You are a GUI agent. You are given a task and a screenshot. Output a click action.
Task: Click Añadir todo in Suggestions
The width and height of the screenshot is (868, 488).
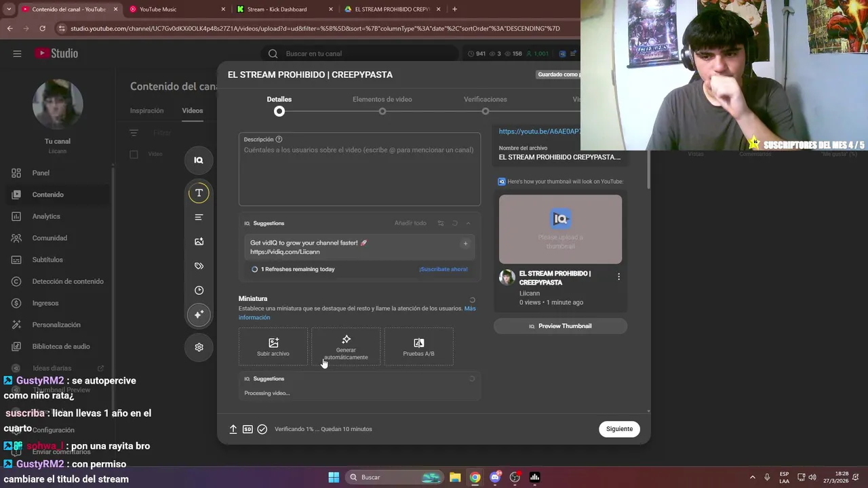click(x=410, y=223)
